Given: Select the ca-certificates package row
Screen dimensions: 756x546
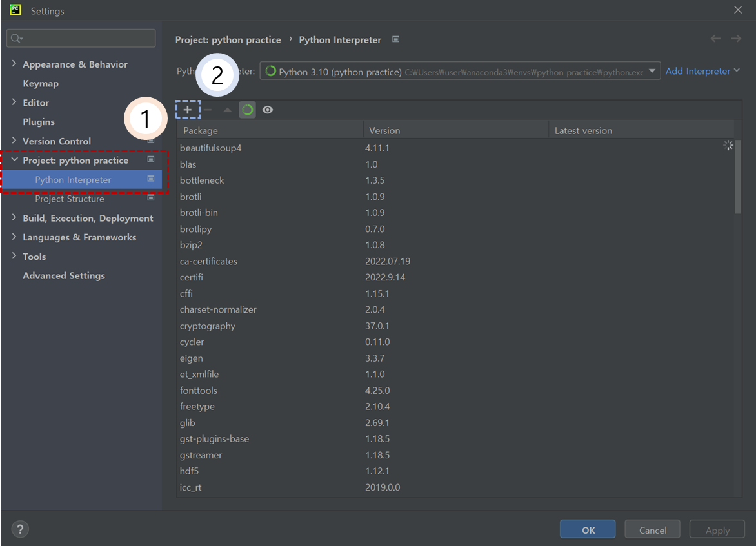Looking at the screenshot, I should (455, 261).
